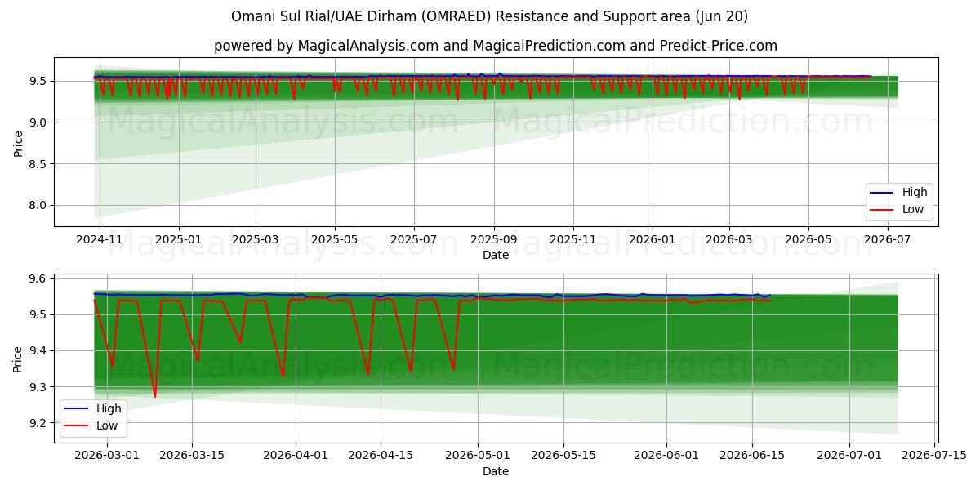Click the '9.0' price tick label

pos(40,122)
